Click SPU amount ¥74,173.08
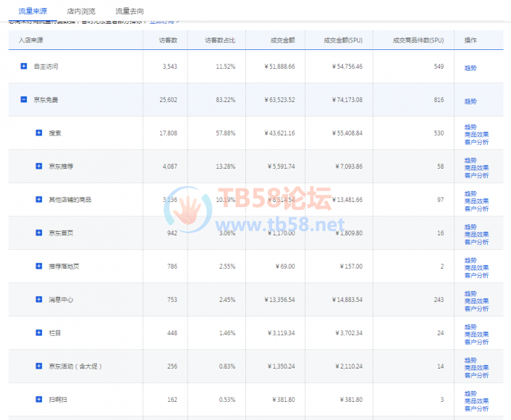 347,100
